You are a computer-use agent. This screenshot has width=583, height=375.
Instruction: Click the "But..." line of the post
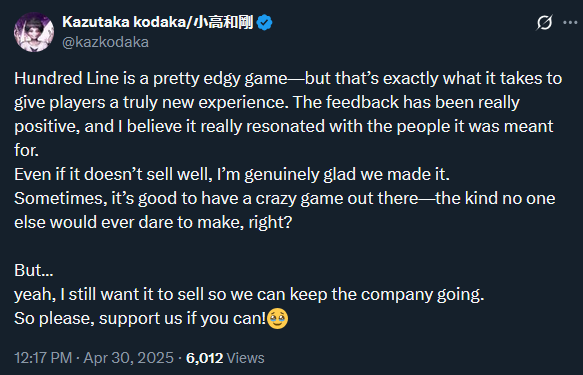[x=34, y=270]
